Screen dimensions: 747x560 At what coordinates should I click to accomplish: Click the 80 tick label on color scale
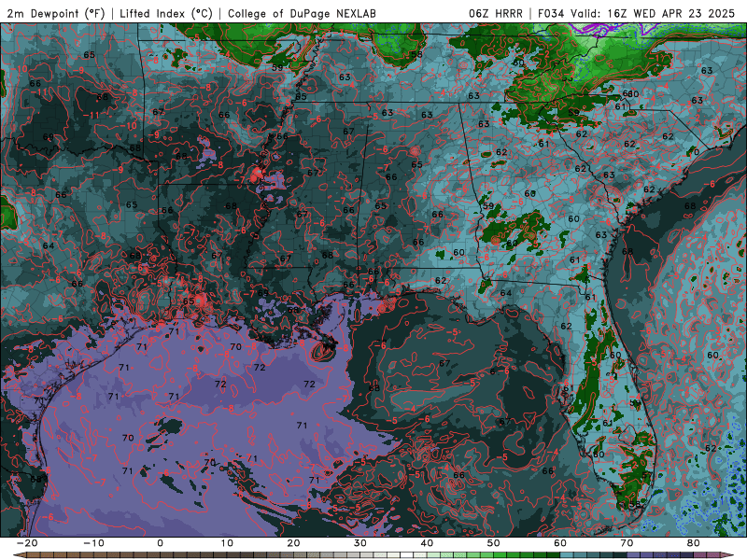tap(694, 543)
